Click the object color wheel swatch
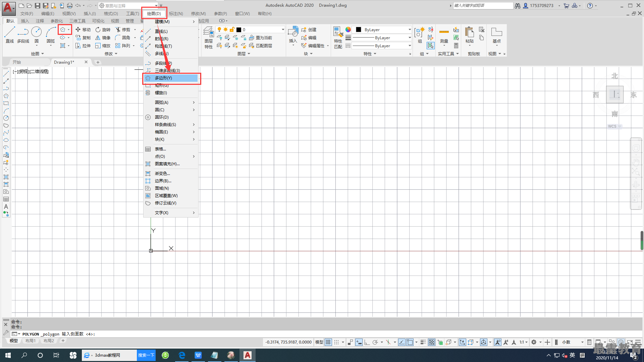Image resolution: width=644 pixels, height=362 pixels. click(348, 29)
